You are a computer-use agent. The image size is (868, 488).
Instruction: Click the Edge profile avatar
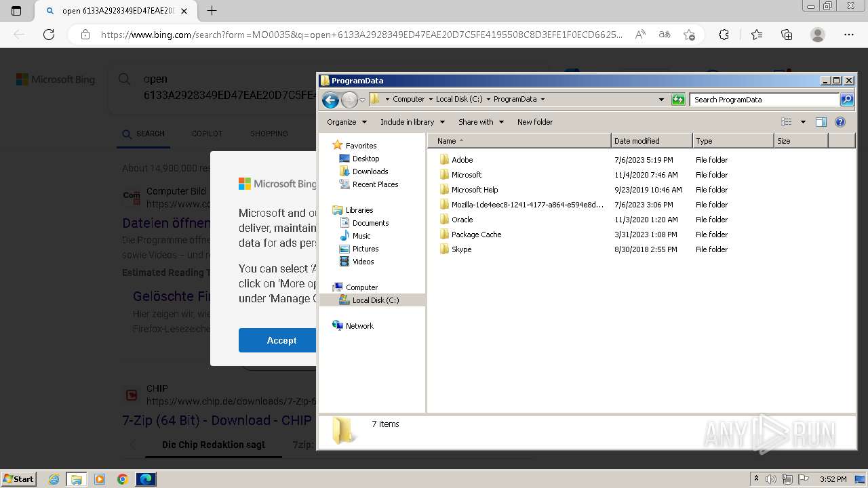tap(818, 35)
